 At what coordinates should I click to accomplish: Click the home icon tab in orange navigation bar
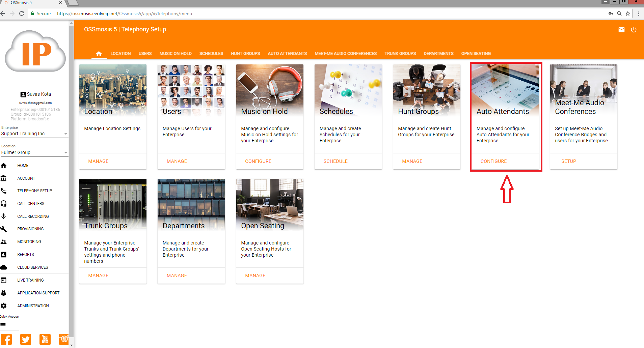tap(99, 54)
